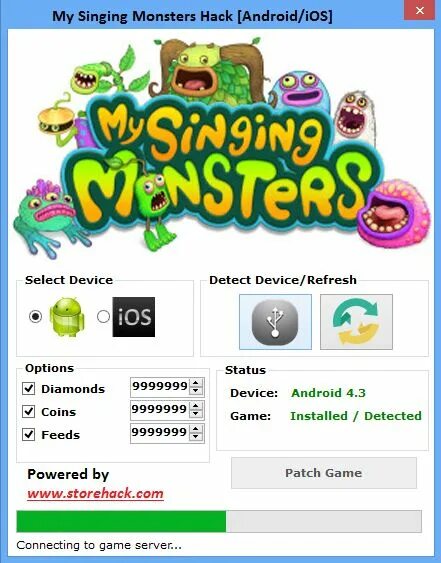Decrease Coins value with down arrow
Viewport: 441px width, 563px height.
pos(196,414)
